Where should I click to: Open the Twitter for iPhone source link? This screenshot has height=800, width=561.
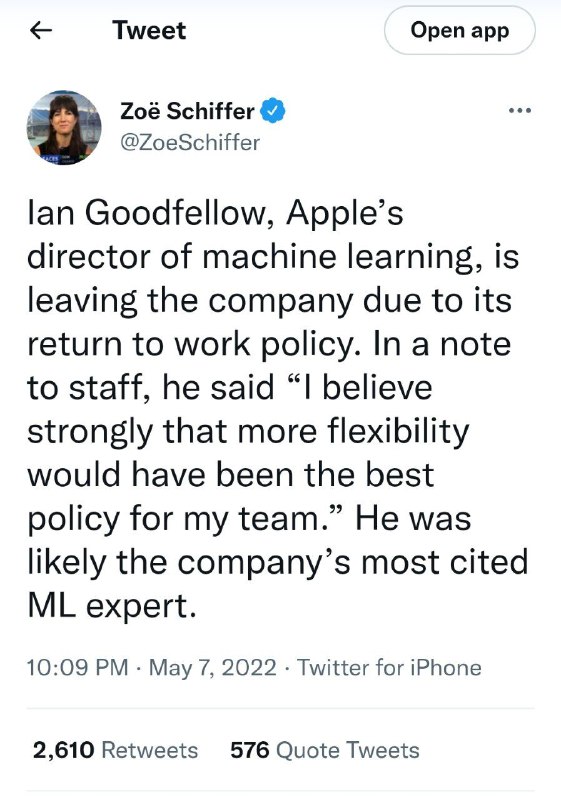(x=390, y=667)
